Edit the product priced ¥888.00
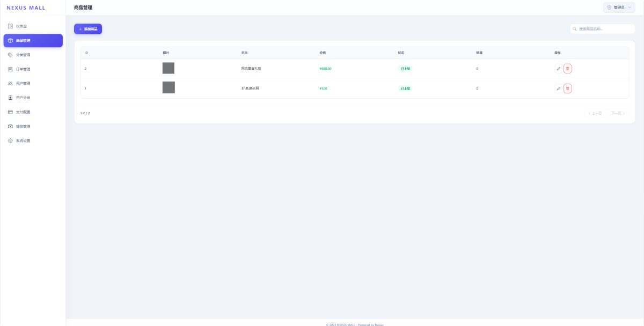Image resolution: width=644 pixels, height=326 pixels. click(559, 69)
